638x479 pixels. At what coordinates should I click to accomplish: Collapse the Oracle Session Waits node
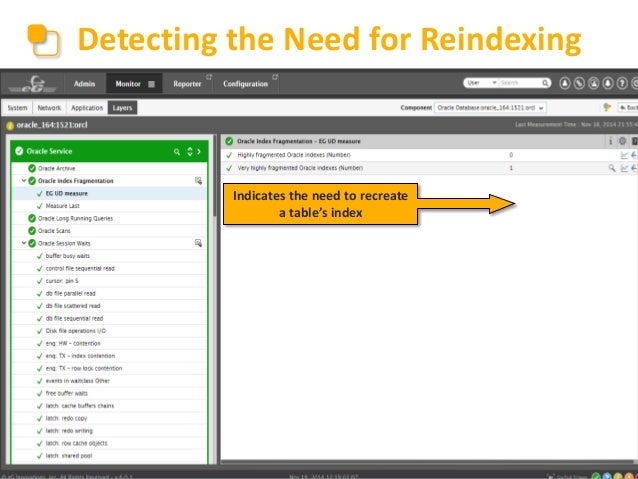[x=24, y=243]
